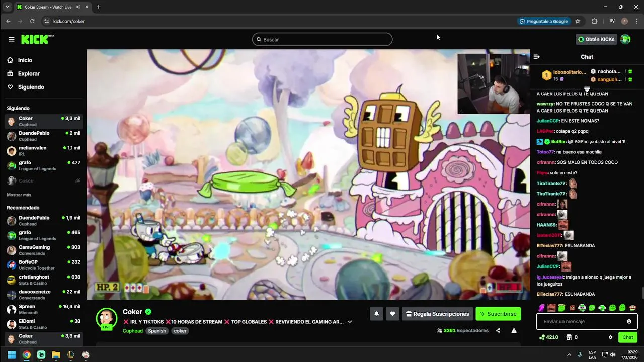
Task: Collapse the chat panel arrow icon
Action: click(536, 57)
